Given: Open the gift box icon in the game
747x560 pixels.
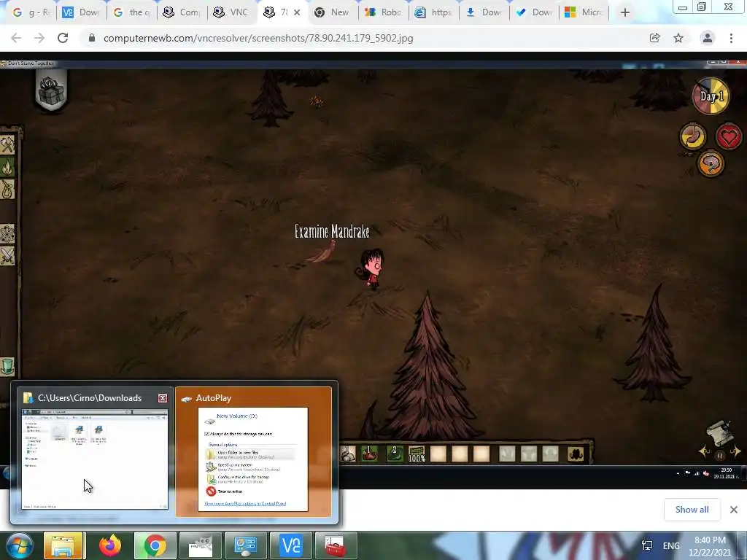Looking at the screenshot, I should pos(51,91).
